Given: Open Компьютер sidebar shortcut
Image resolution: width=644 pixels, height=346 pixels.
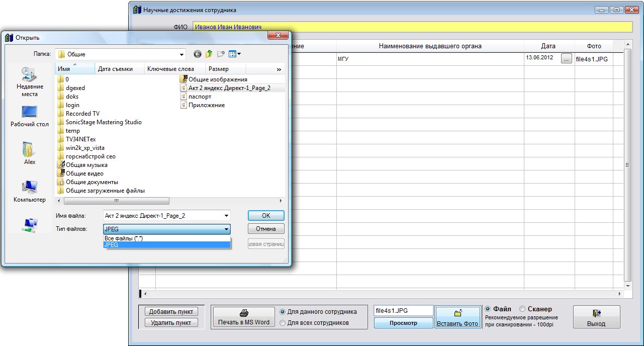Looking at the screenshot, I should click(x=30, y=192).
